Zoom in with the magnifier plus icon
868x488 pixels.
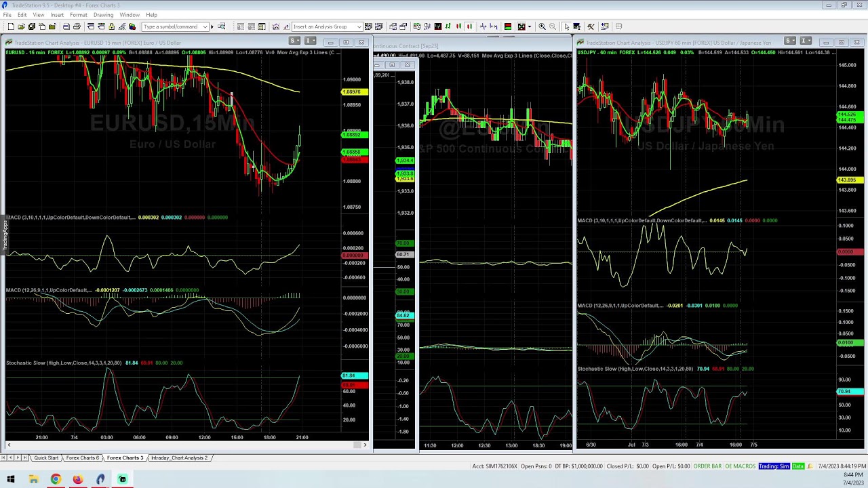click(542, 26)
